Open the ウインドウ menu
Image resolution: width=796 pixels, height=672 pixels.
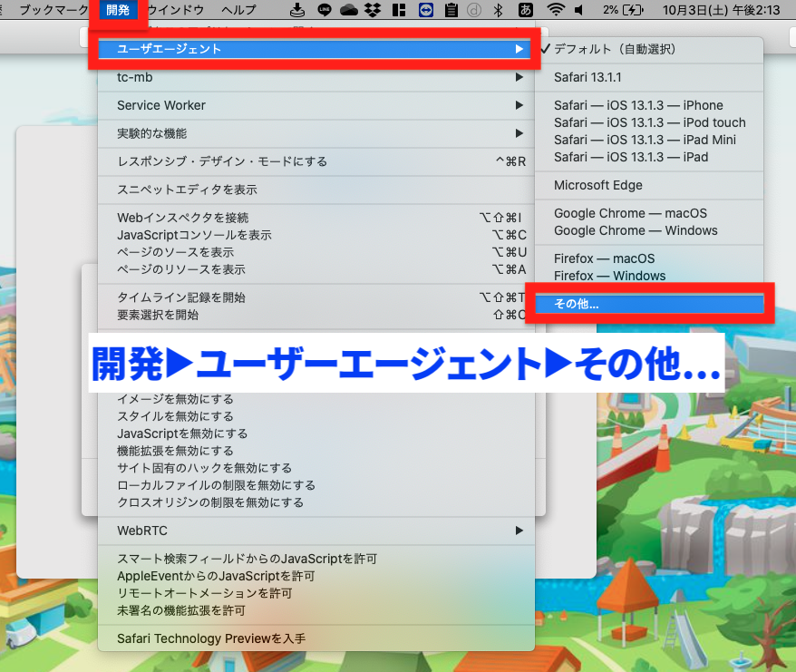[x=175, y=10]
